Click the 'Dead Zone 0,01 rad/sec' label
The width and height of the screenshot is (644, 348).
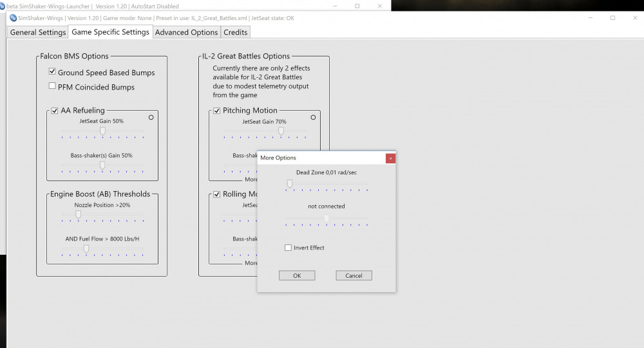(x=327, y=172)
